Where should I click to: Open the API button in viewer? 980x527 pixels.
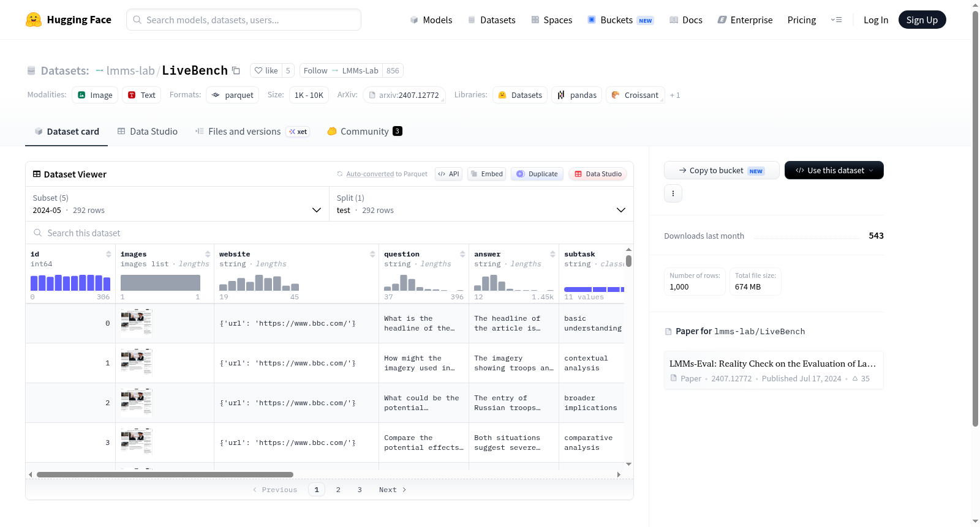[448, 174]
